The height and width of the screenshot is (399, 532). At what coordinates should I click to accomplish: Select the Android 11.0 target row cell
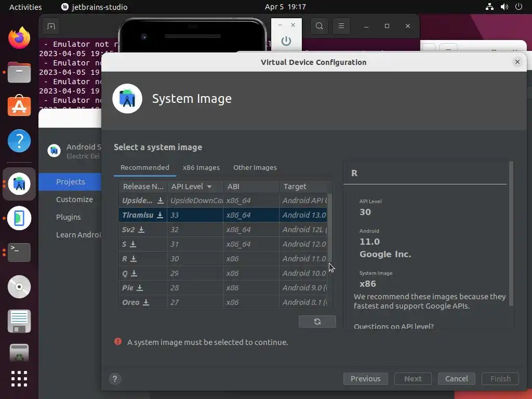pyautogui.click(x=303, y=259)
